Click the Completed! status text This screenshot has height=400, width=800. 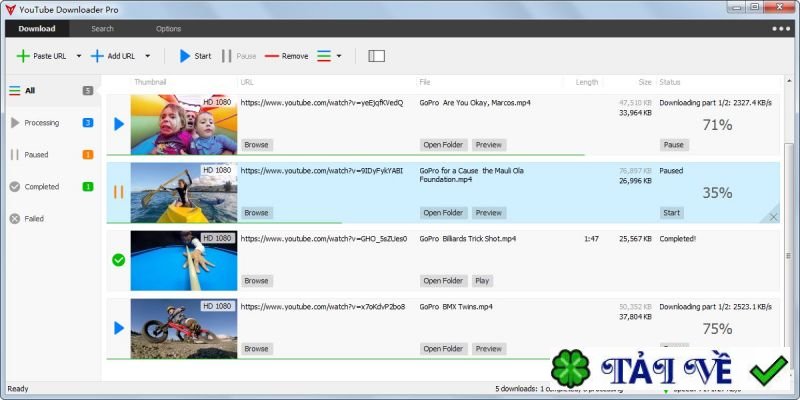click(x=678, y=239)
